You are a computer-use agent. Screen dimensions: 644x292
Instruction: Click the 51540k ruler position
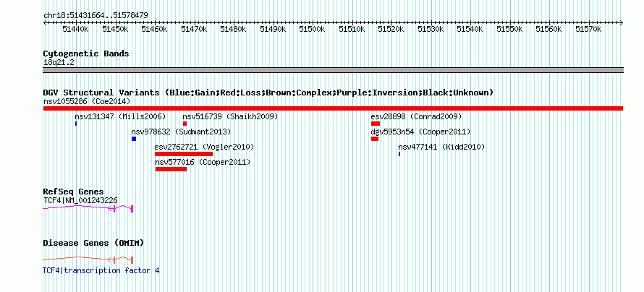point(470,29)
